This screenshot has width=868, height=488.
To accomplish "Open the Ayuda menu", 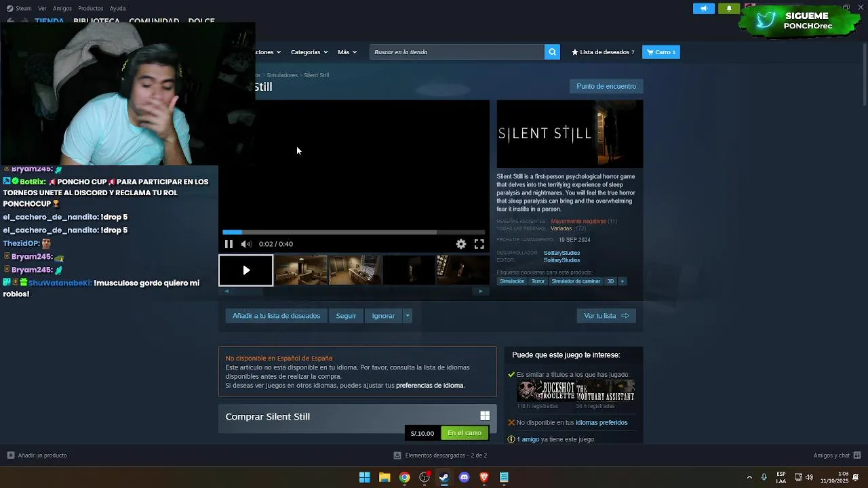I will click(118, 8).
